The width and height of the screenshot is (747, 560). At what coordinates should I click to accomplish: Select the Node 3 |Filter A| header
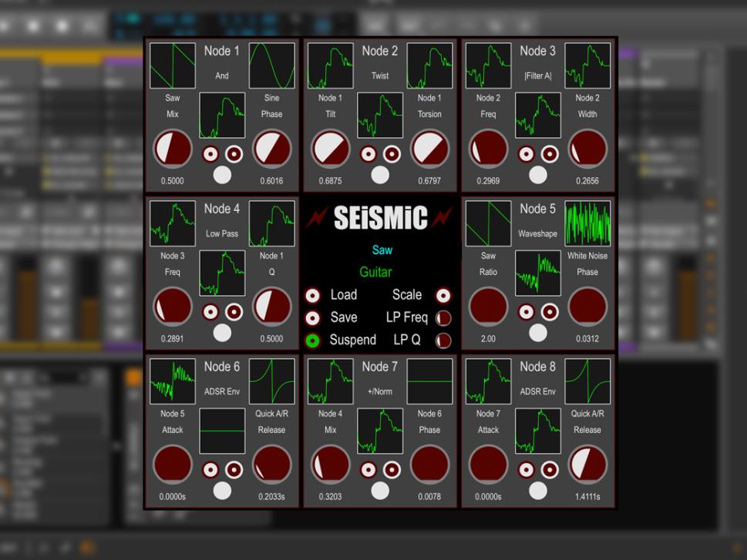tap(538, 75)
